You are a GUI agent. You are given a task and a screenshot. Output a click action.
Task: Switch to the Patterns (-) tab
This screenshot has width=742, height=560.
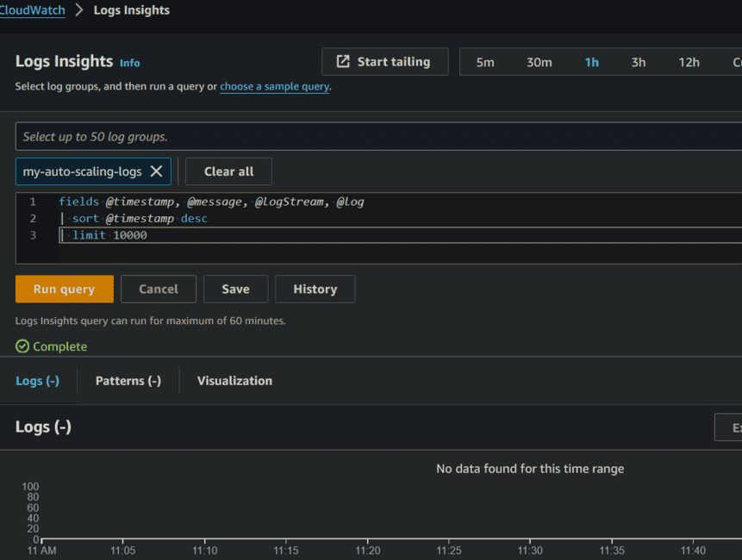[x=128, y=381]
